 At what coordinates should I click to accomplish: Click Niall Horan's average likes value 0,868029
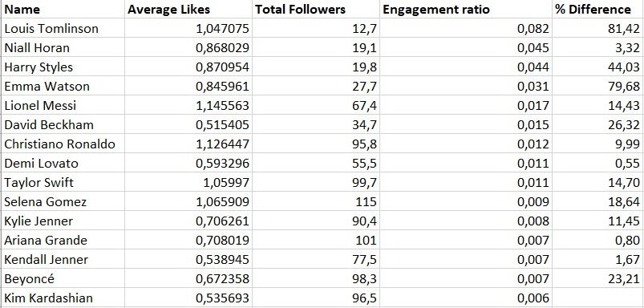point(188,47)
